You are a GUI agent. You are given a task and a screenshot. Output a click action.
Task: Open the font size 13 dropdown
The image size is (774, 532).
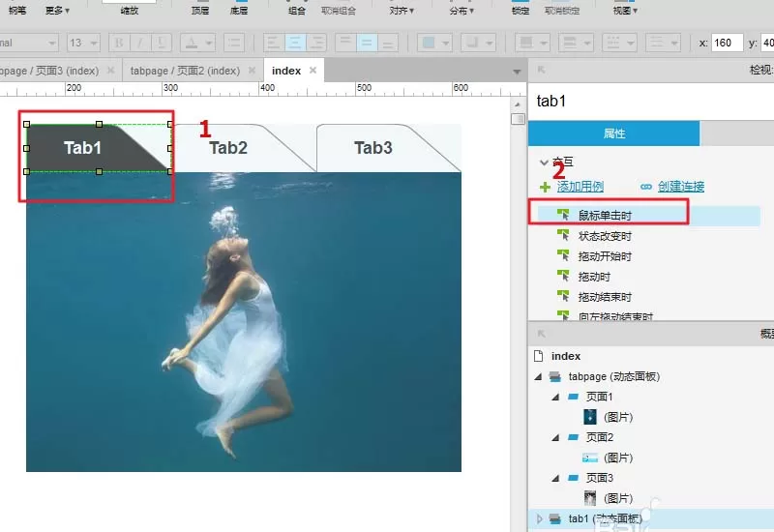point(83,43)
